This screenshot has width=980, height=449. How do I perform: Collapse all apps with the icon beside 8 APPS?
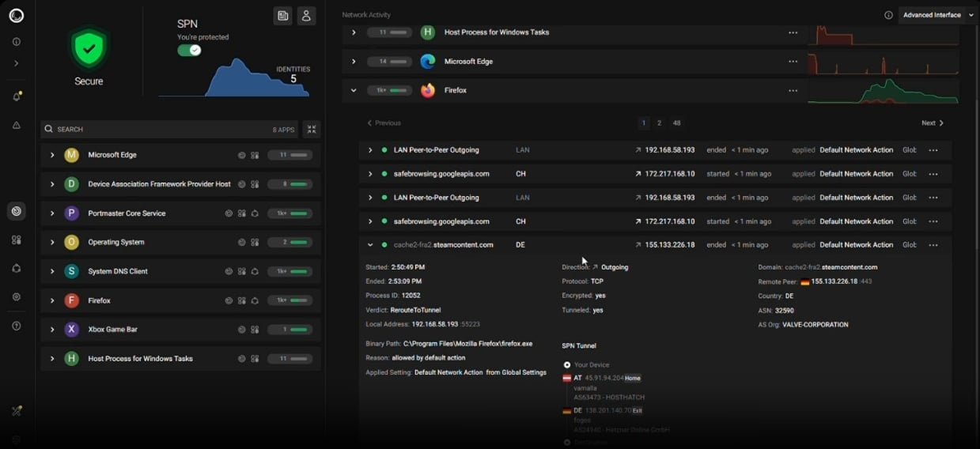pos(312,130)
